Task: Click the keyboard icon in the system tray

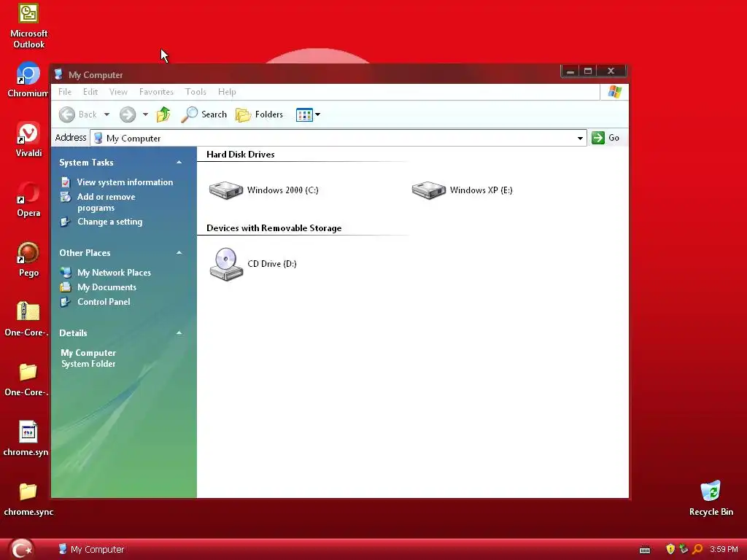Action: click(645, 550)
